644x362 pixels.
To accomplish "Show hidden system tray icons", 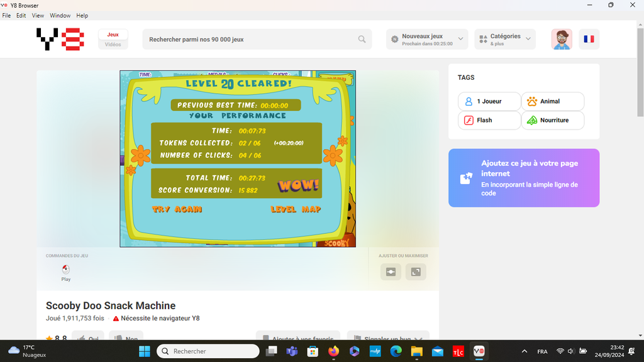I will click(525, 351).
